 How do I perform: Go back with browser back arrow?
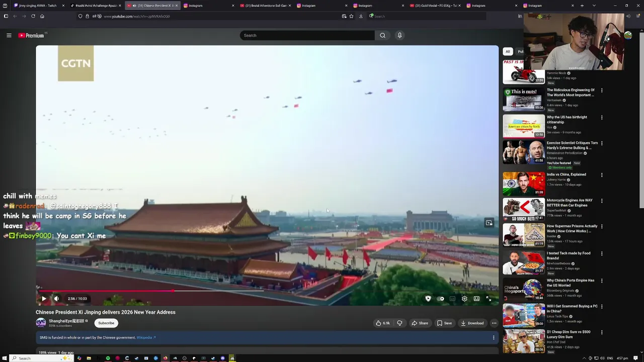[x=15, y=16]
